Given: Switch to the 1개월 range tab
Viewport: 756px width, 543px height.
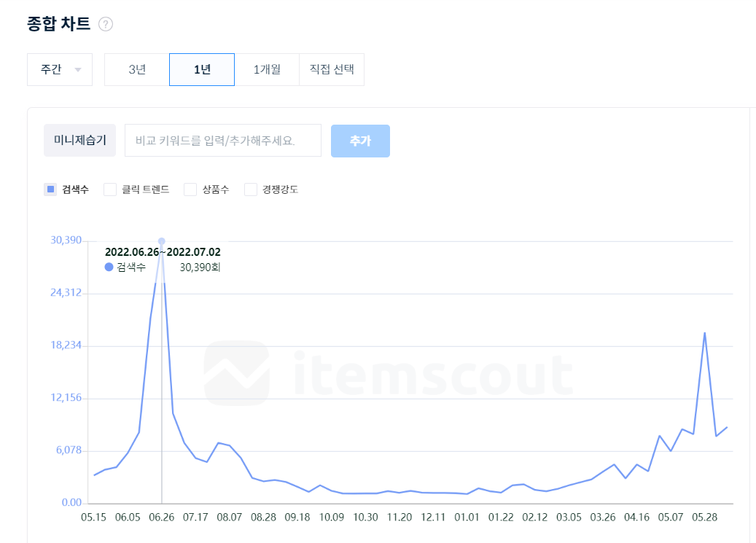Looking at the screenshot, I should pyautogui.click(x=267, y=70).
